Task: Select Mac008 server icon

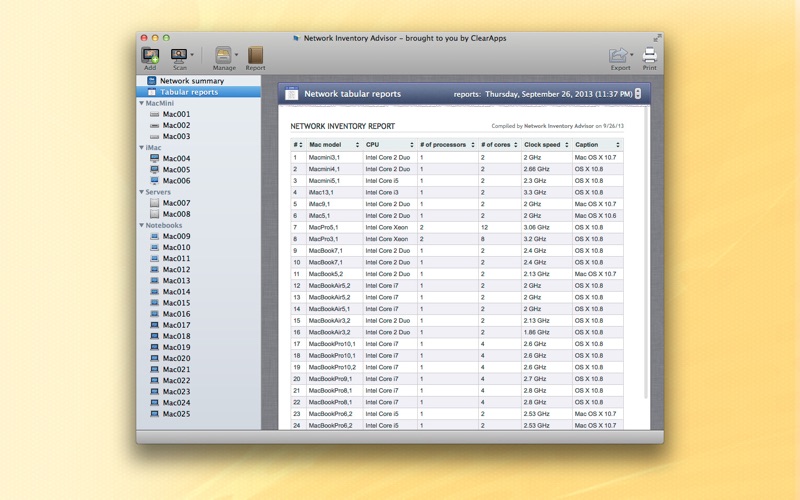Action: (x=154, y=214)
